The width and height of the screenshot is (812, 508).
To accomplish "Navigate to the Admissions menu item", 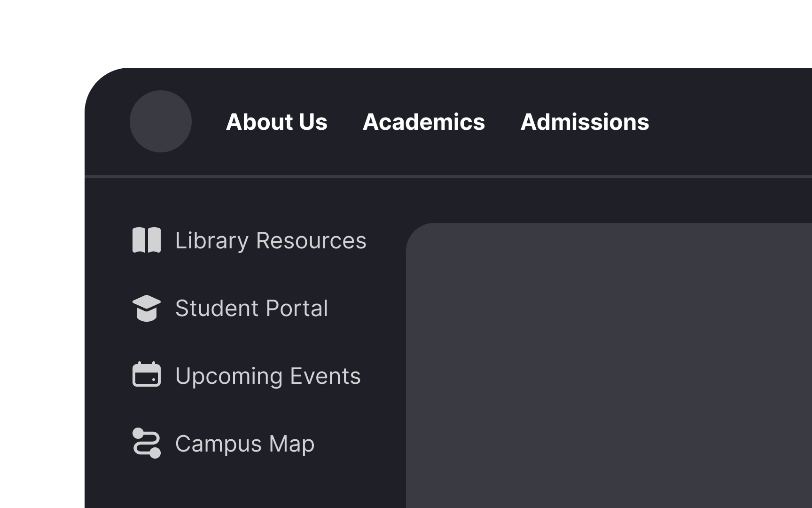I will click(585, 122).
